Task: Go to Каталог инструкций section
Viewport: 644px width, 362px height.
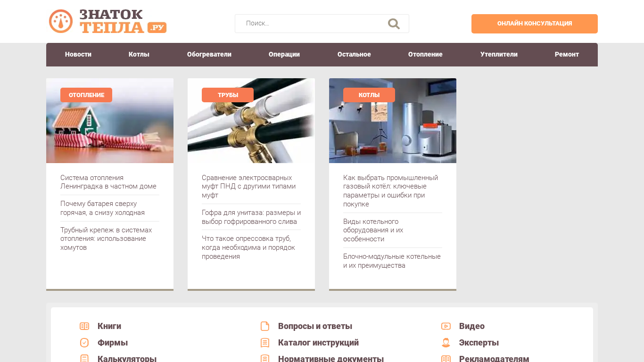Action: point(319,343)
